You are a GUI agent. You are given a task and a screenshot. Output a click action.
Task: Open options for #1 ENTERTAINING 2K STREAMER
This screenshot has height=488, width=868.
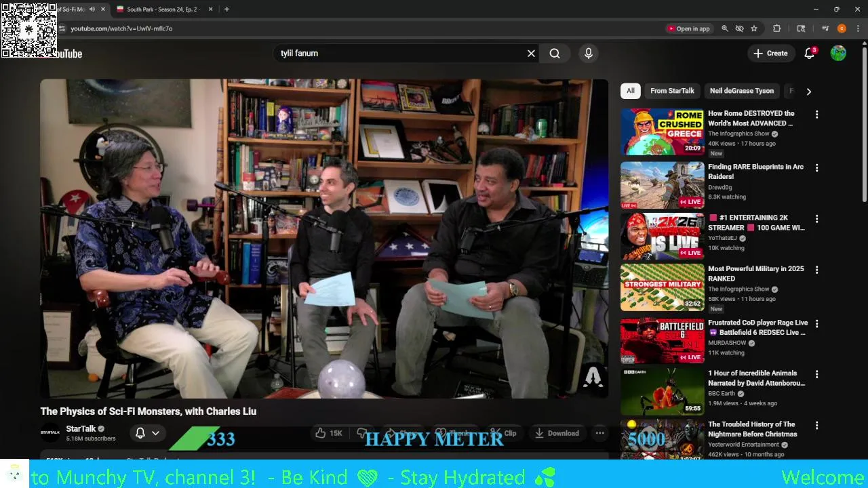point(816,219)
